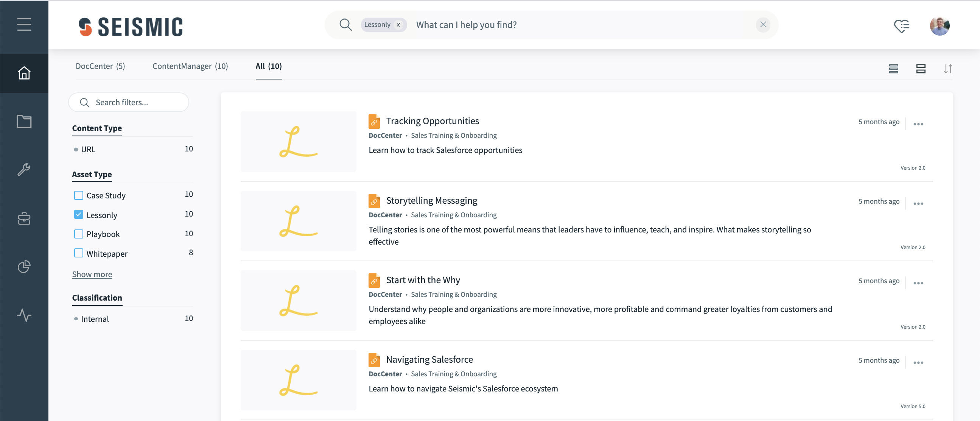Click the Seismic logo
The width and height of the screenshot is (980, 421).
(x=131, y=27)
